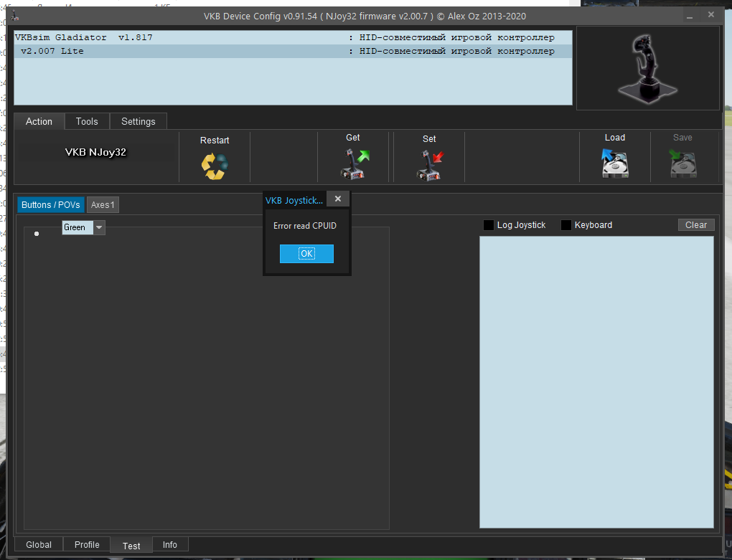Viewport: 732px width, 560px height.
Task: Close the VKB Joystick error dialog
Action: (x=338, y=199)
